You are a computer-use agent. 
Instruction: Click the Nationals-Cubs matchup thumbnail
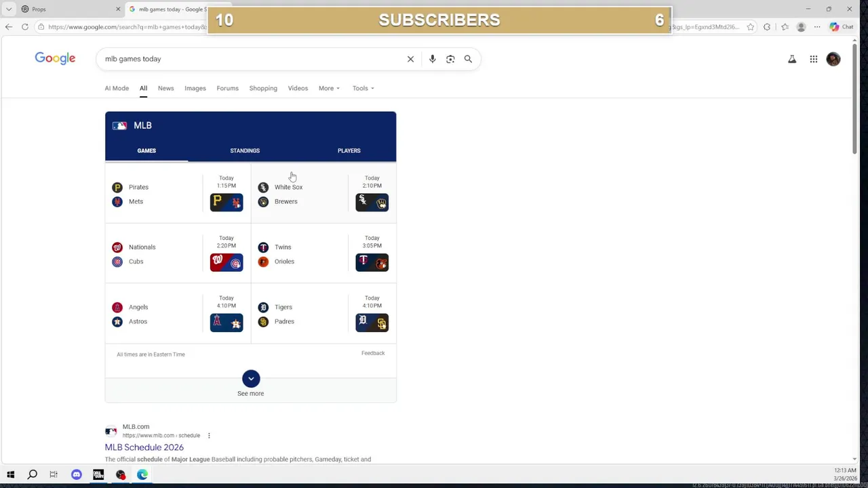[226, 262]
